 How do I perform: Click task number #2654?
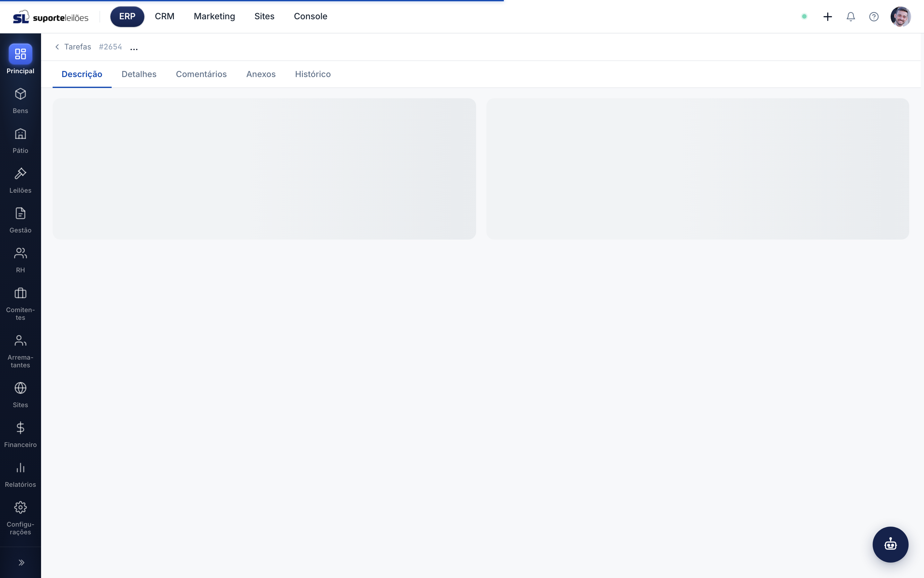coord(110,47)
